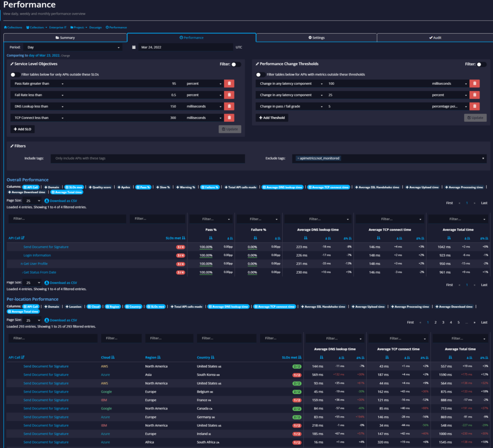Switch to the Audit tab

pyautogui.click(x=435, y=38)
